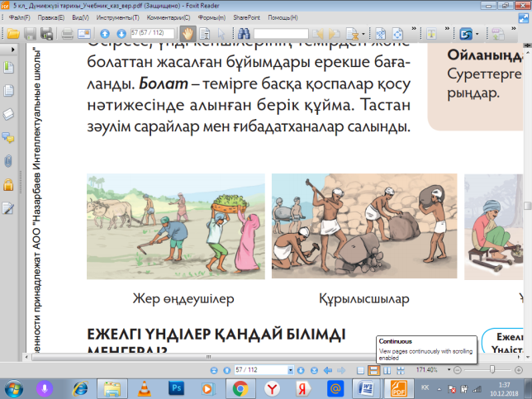The width and height of the screenshot is (532, 399).
Task: Open the Комментарии menu
Action: click(x=169, y=17)
